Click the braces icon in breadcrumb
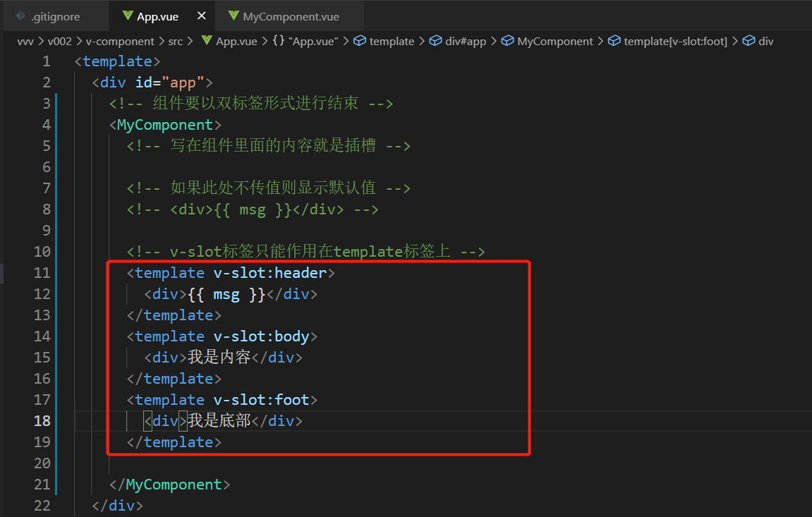This screenshot has height=517, width=812. (279, 40)
